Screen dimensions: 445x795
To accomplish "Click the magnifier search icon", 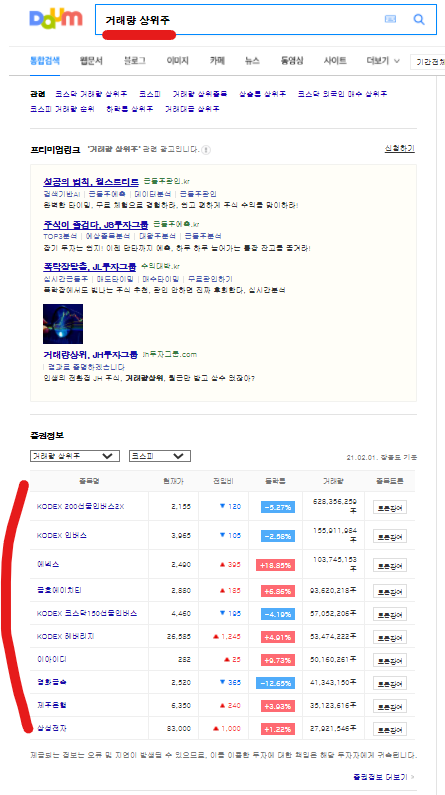I will 419,19.
